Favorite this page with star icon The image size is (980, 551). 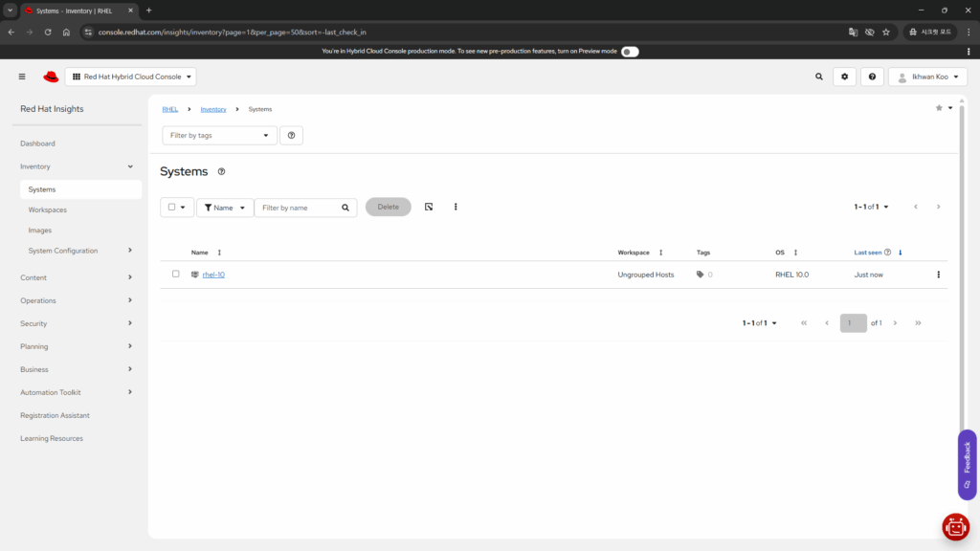pyautogui.click(x=939, y=108)
